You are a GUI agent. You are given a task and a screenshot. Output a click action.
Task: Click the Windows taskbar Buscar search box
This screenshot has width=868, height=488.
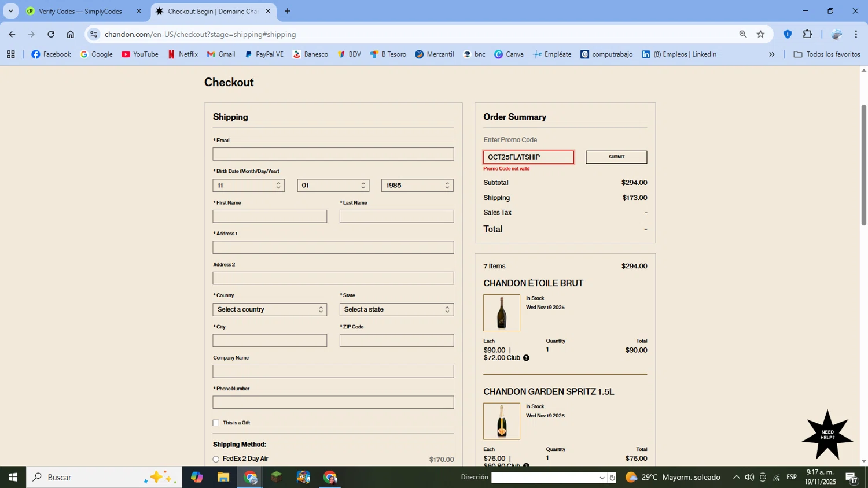point(104,477)
